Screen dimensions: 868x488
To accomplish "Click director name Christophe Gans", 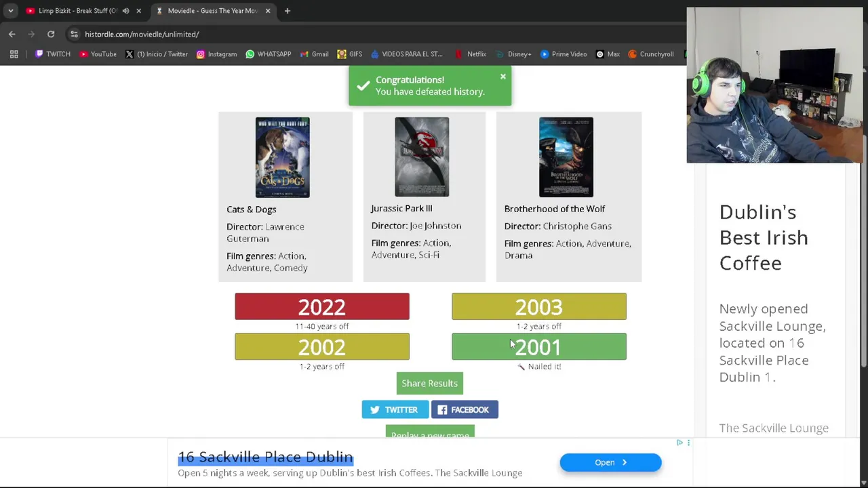I will [577, 226].
